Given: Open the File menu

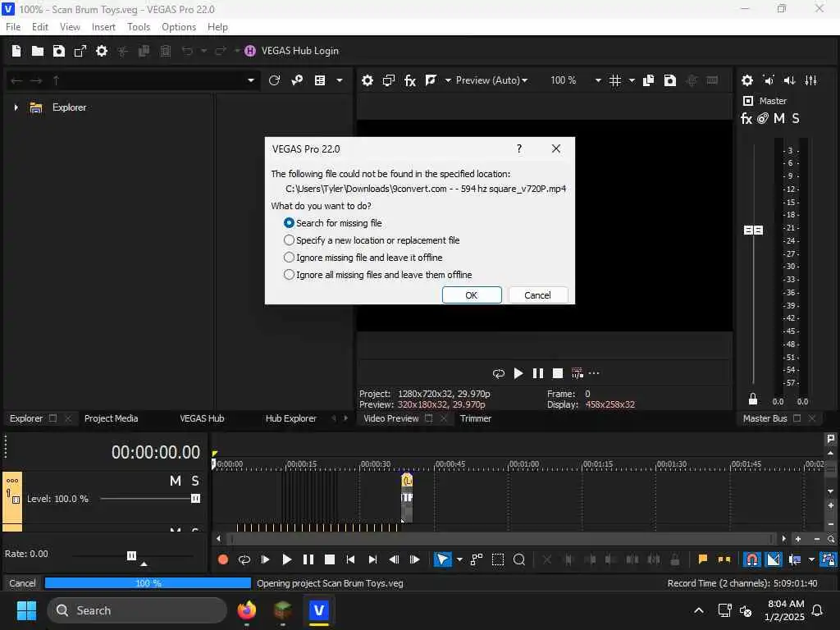Looking at the screenshot, I should 13,27.
